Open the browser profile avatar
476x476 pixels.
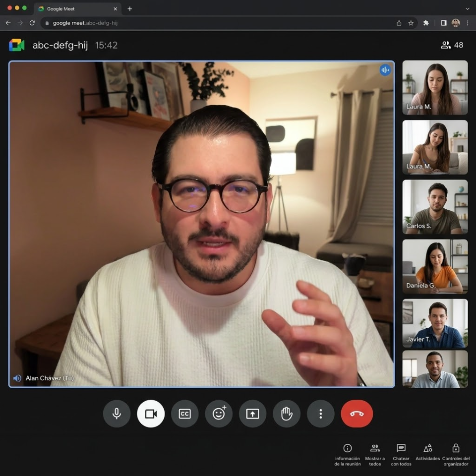[x=456, y=23]
